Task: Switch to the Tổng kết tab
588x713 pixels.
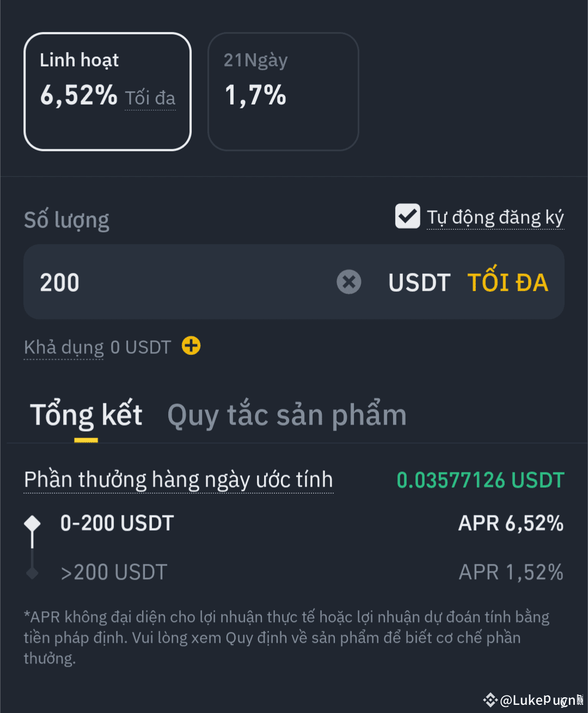Action: [x=86, y=415]
